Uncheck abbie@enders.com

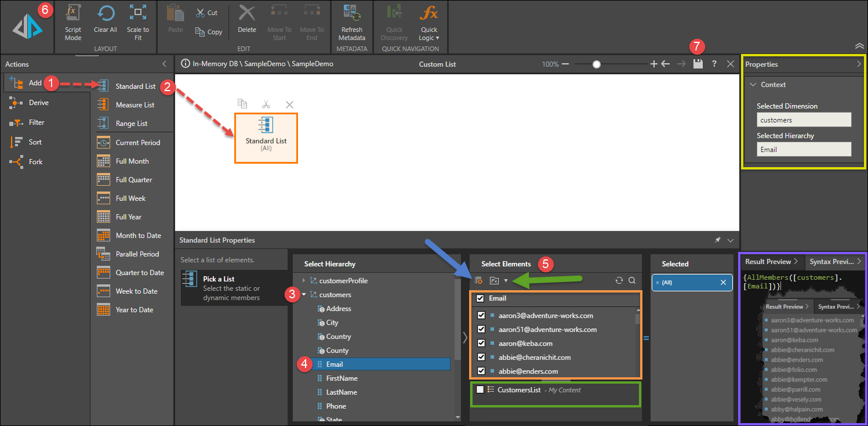(481, 371)
